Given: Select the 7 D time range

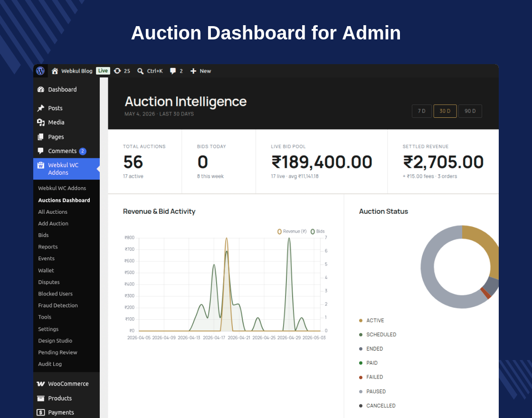Looking at the screenshot, I should [x=422, y=111].
